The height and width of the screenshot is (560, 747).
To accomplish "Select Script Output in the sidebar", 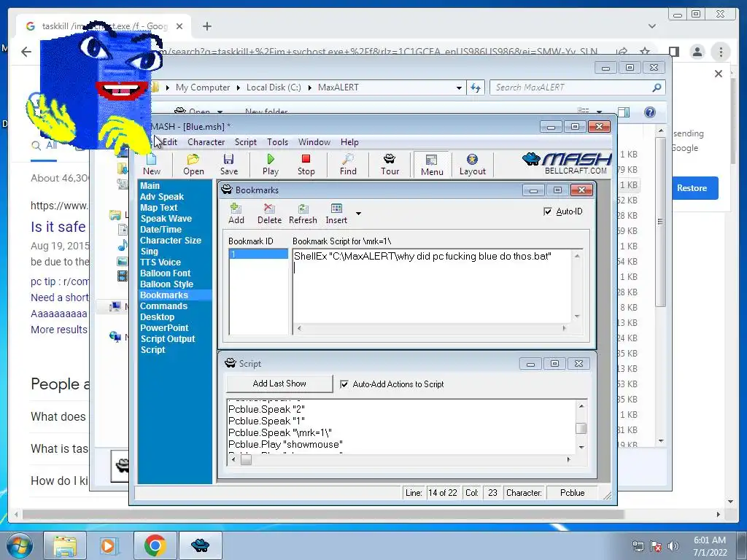I will click(x=168, y=339).
